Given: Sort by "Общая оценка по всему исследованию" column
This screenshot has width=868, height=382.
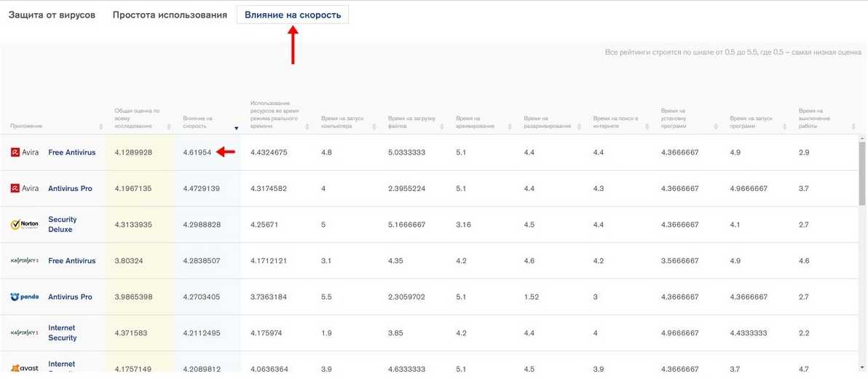Looking at the screenshot, I should point(168,126).
